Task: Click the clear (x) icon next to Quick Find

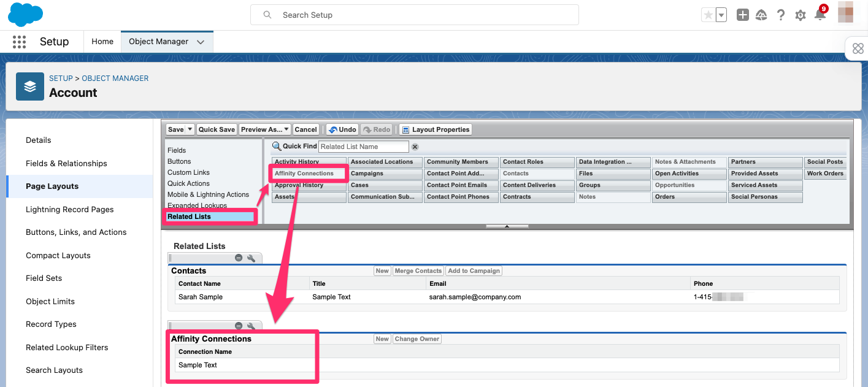Action: 415,146
